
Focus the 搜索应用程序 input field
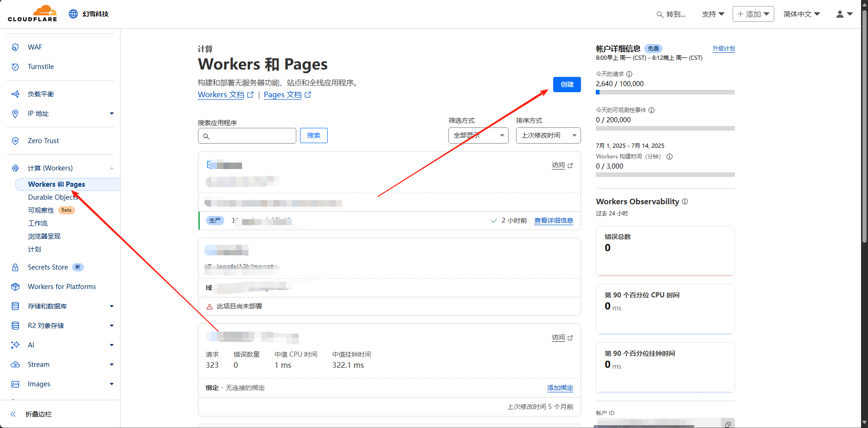[247, 136]
